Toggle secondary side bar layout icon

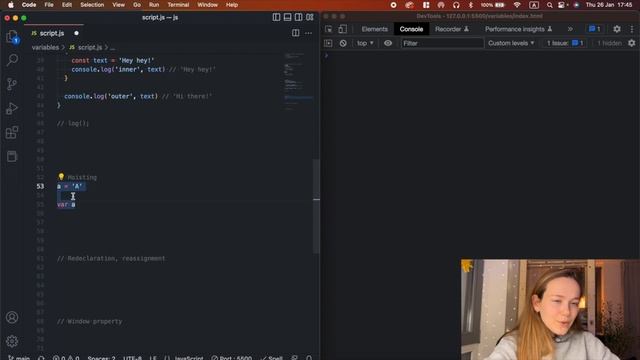tap(299, 17)
